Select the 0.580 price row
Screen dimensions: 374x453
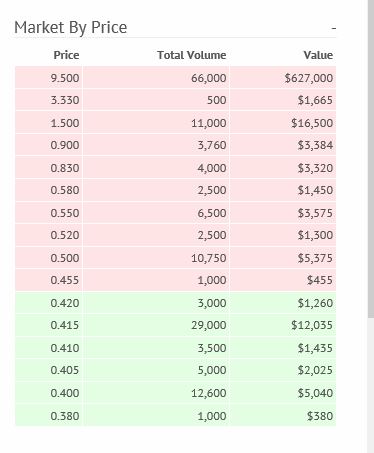tap(176, 190)
